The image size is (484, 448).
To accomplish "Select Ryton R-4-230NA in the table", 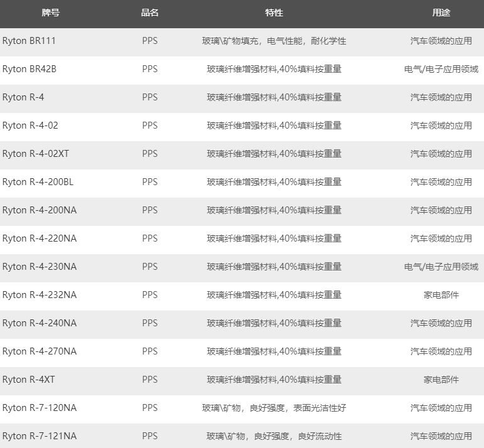I will coord(40,267).
